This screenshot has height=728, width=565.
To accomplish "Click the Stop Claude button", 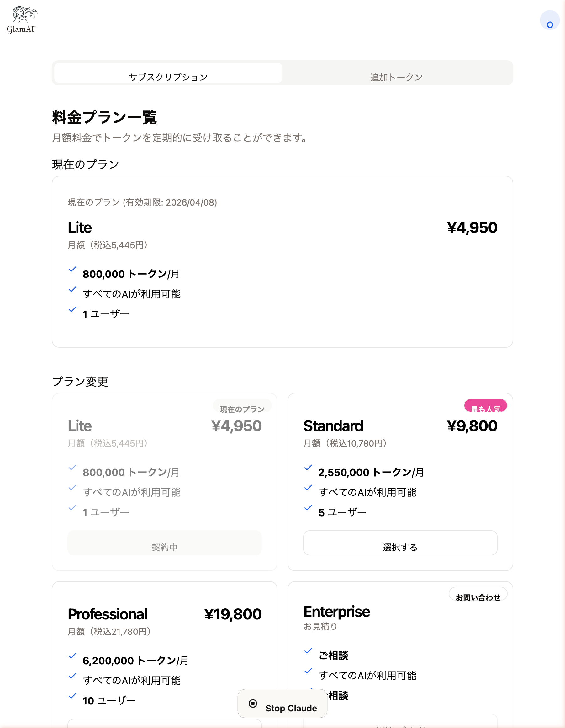I will [x=282, y=703].
